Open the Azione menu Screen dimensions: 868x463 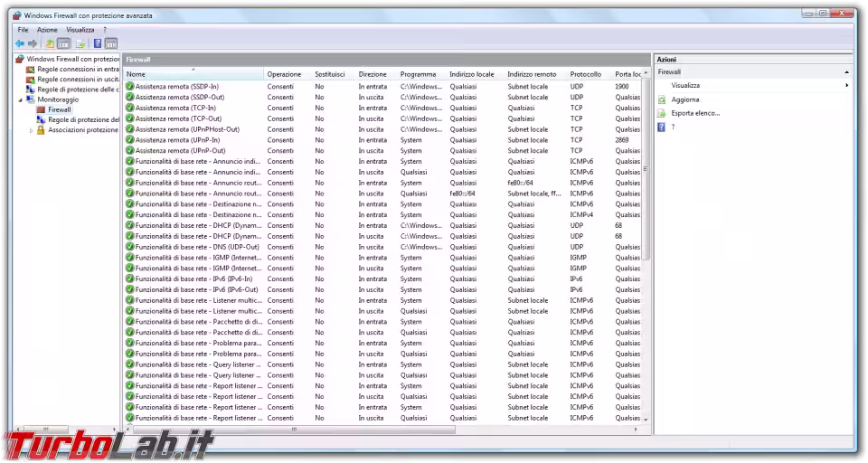[x=47, y=30]
